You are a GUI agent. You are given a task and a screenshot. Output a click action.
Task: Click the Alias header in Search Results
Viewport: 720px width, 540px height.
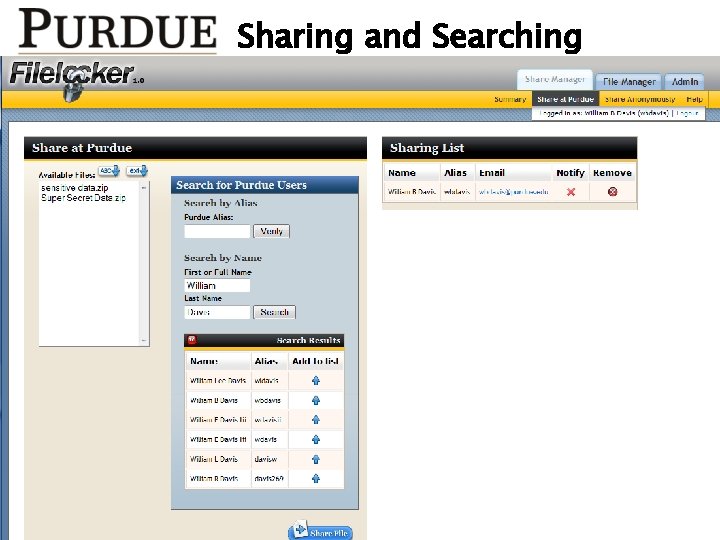coord(266,361)
